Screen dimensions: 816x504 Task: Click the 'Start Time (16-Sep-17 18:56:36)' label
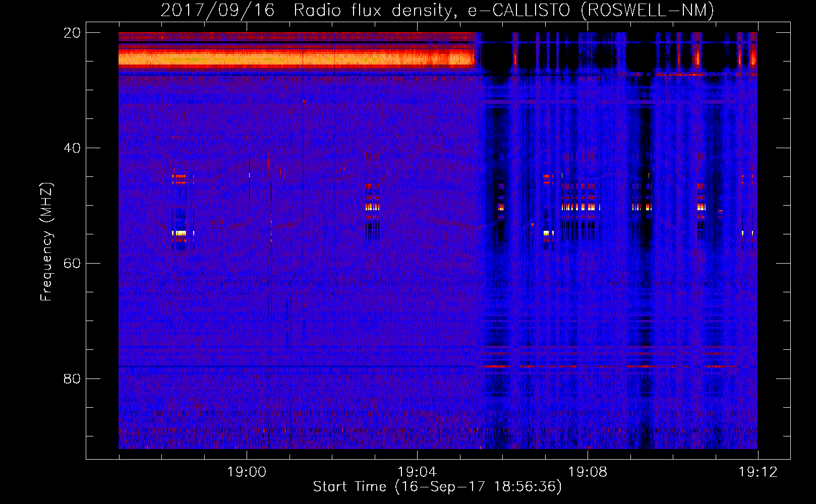(437, 487)
